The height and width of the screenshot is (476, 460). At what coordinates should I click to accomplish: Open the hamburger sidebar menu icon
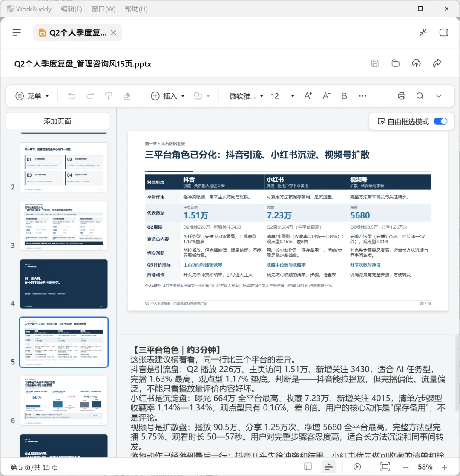tap(17, 32)
